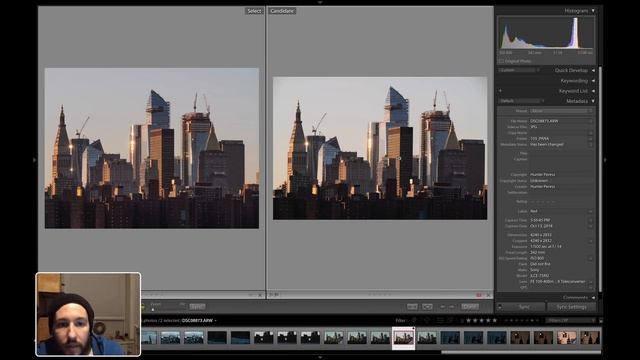
Task: Filter by the first star rating
Action: tap(469, 320)
